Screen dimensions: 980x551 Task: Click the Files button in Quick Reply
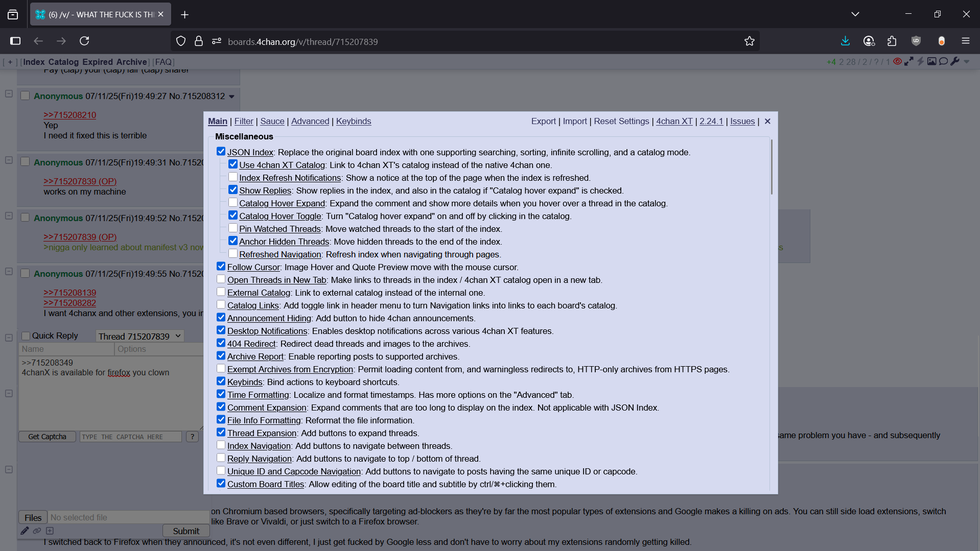click(x=33, y=517)
